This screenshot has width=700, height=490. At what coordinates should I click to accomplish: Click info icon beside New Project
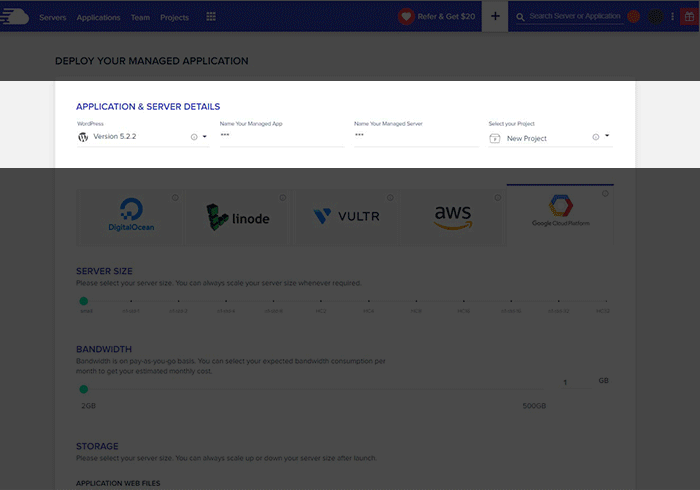pos(596,137)
